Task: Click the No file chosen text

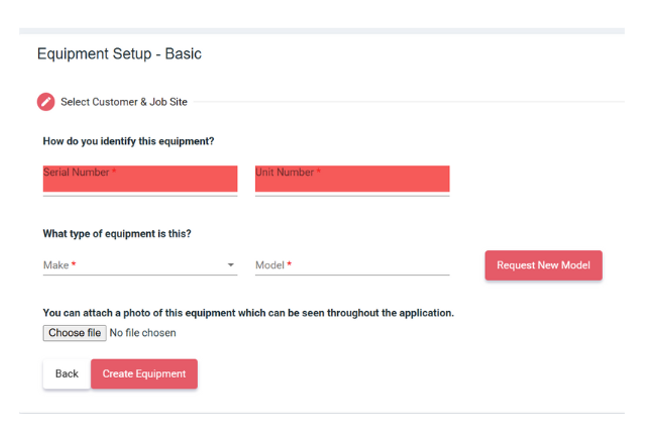Action: point(143,333)
